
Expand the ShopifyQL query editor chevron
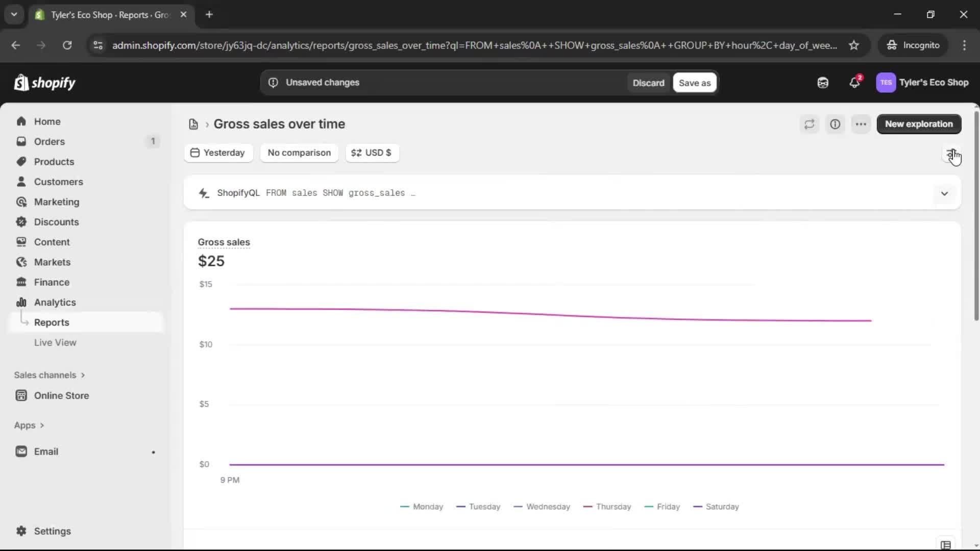click(944, 193)
